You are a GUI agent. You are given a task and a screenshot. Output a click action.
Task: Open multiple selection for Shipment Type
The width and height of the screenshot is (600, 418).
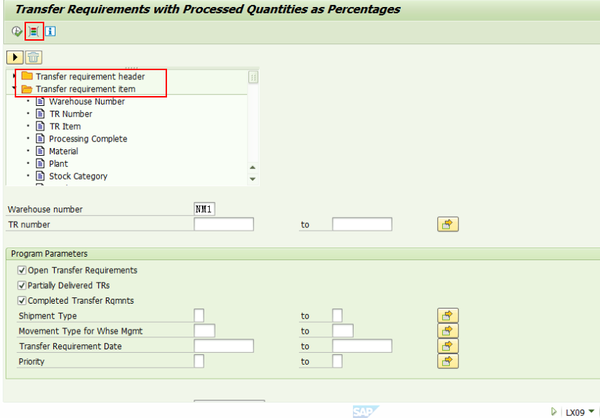click(448, 316)
